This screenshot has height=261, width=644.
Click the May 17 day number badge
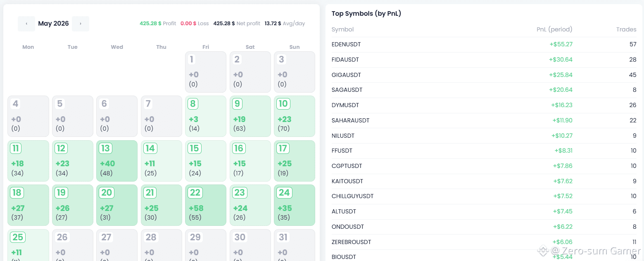click(x=283, y=148)
